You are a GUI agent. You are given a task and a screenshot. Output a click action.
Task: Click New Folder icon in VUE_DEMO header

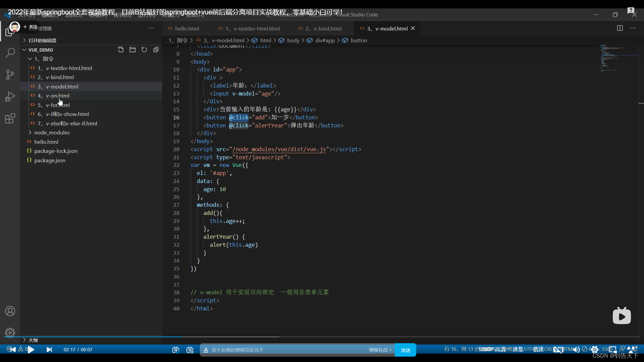coord(132,50)
